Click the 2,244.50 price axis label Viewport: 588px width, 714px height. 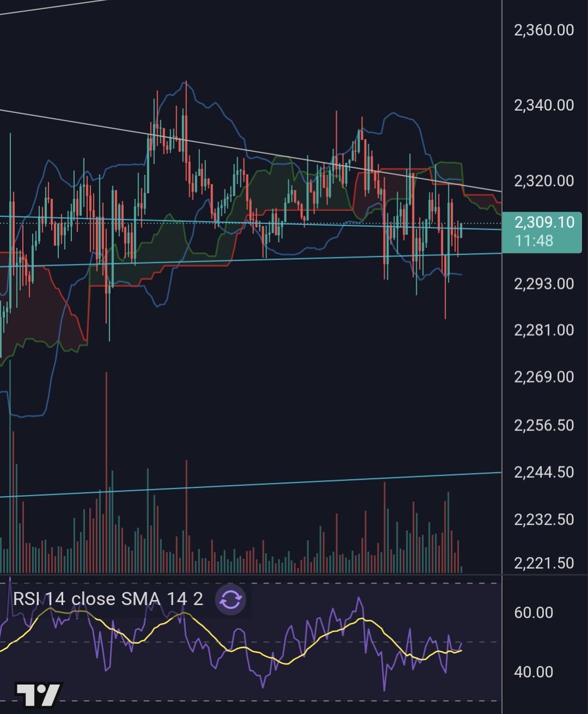(544, 472)
